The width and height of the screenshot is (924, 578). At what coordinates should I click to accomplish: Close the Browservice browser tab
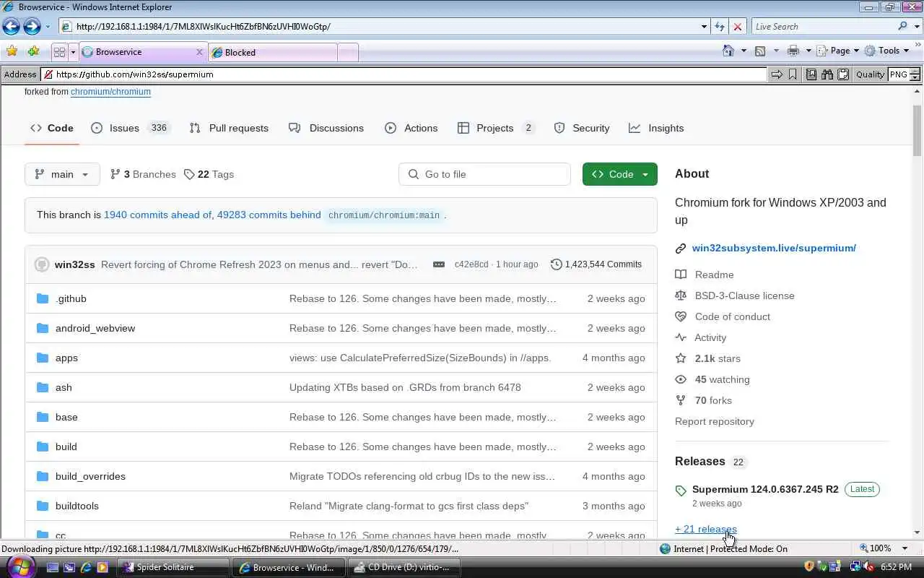(x=199, y=52)
